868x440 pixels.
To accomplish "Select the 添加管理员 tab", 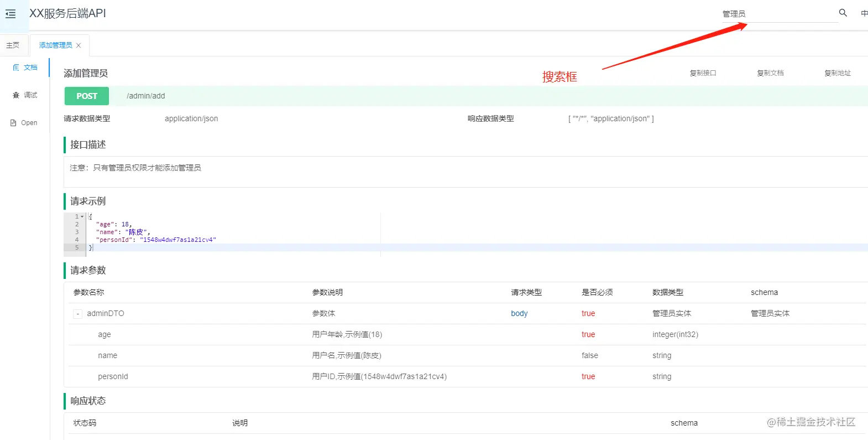I will tap(55, 45).
